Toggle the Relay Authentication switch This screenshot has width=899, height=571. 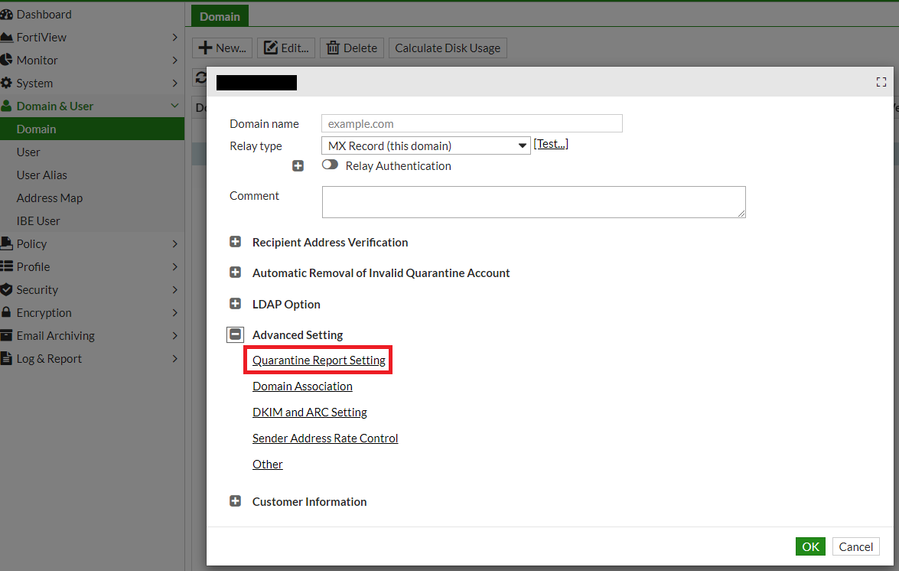[330, 166]
